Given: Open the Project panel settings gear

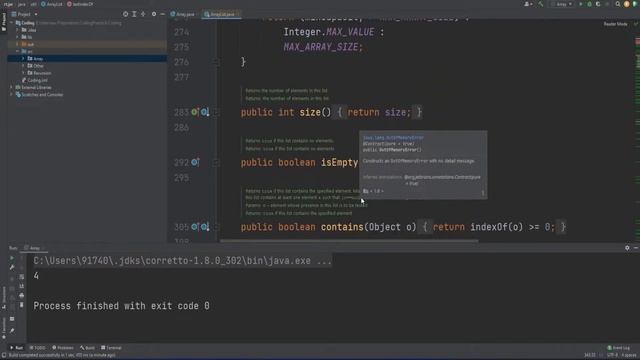Looking at the screenshot, I should point(154,14).
